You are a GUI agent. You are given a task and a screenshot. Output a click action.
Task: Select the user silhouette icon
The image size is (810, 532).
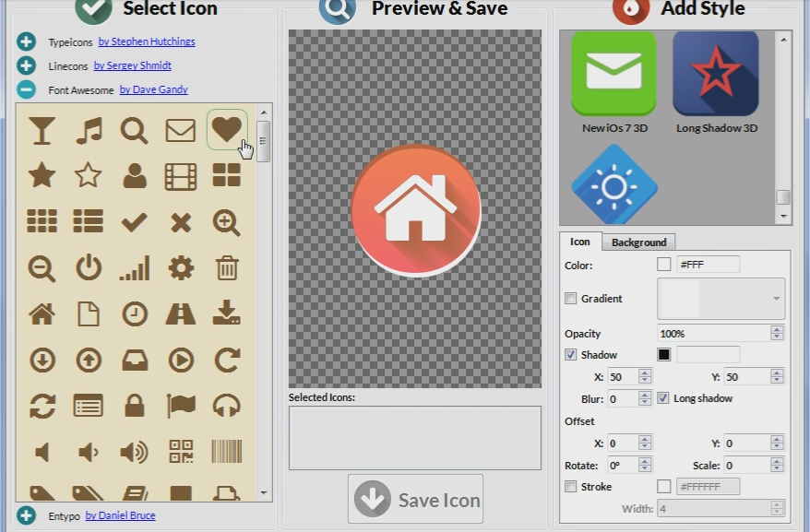135,175
